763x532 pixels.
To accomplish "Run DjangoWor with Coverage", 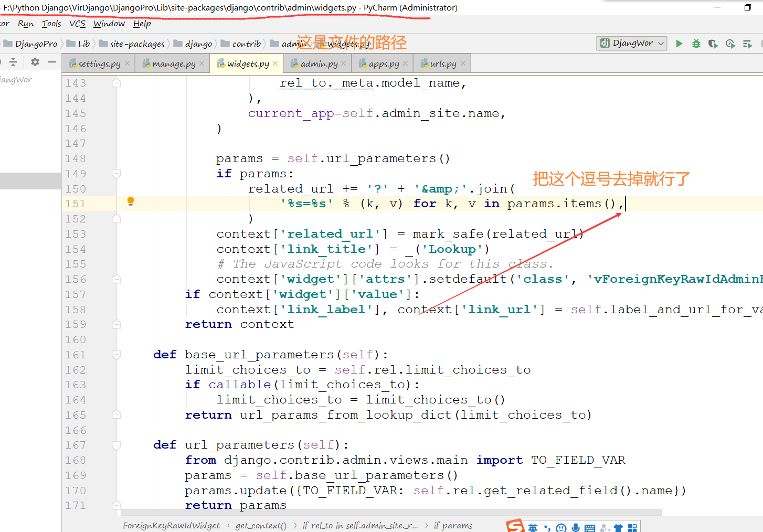I will (713, 44).
